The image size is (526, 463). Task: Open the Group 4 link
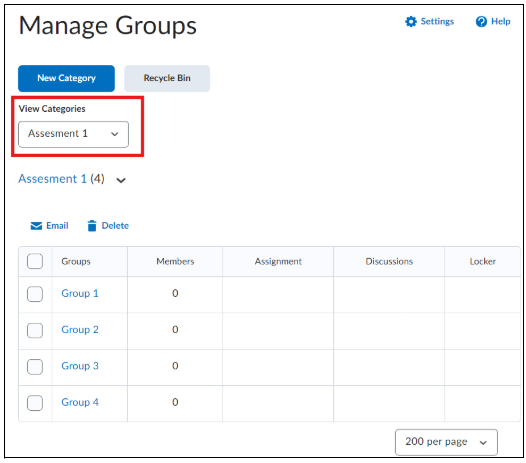coord(80,402)
